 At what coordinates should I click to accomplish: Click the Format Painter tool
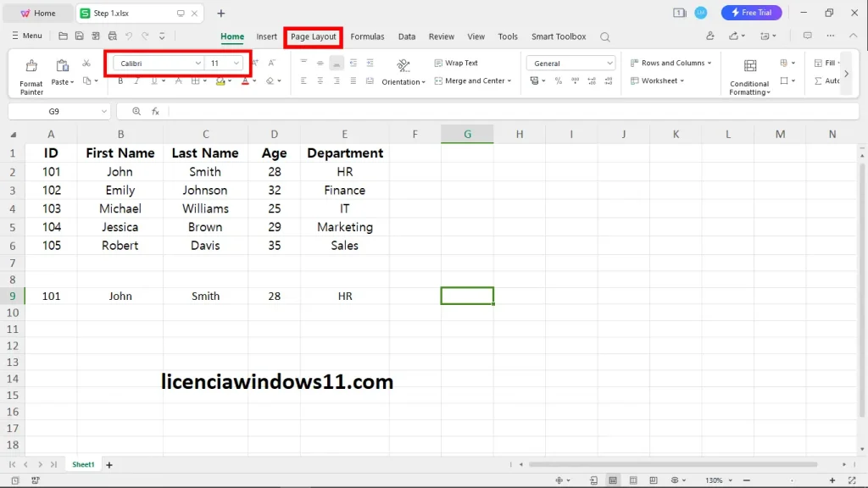(31, 76)
